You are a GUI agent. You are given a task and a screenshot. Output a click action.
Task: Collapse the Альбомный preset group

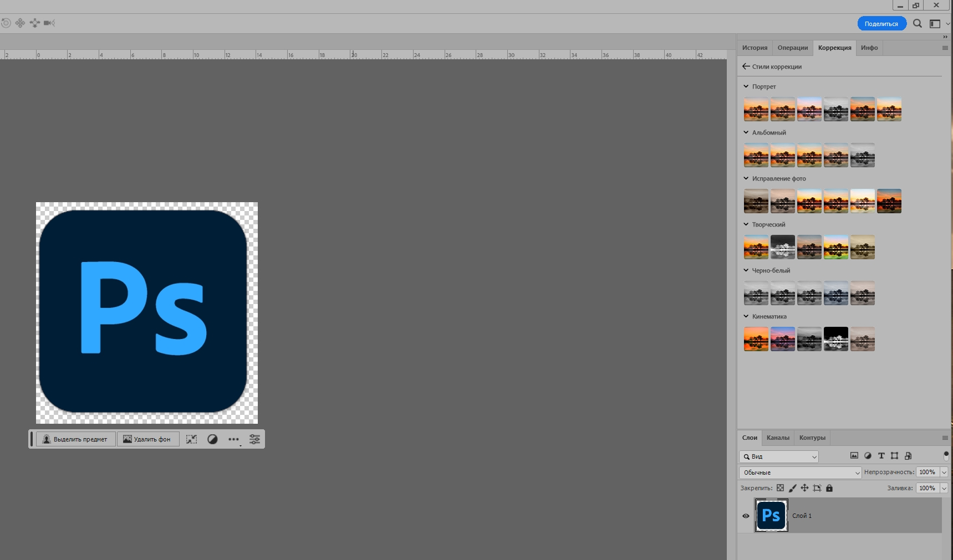(746, 132)
